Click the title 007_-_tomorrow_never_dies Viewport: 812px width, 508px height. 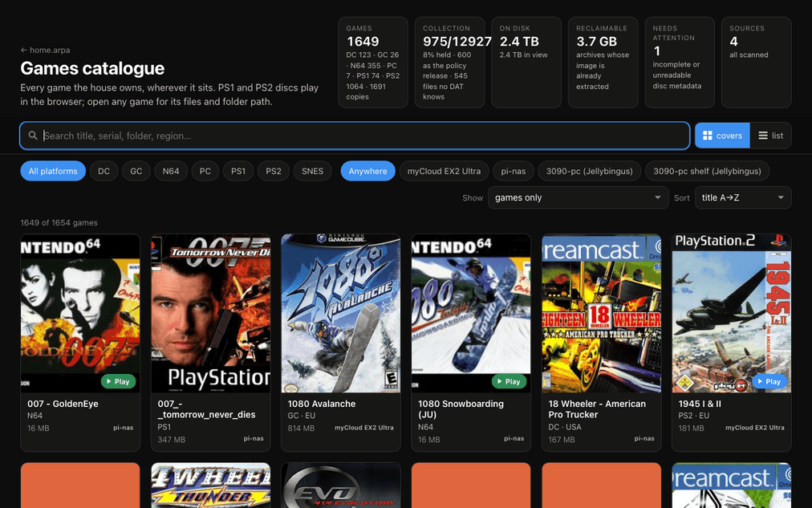point(206,409)
